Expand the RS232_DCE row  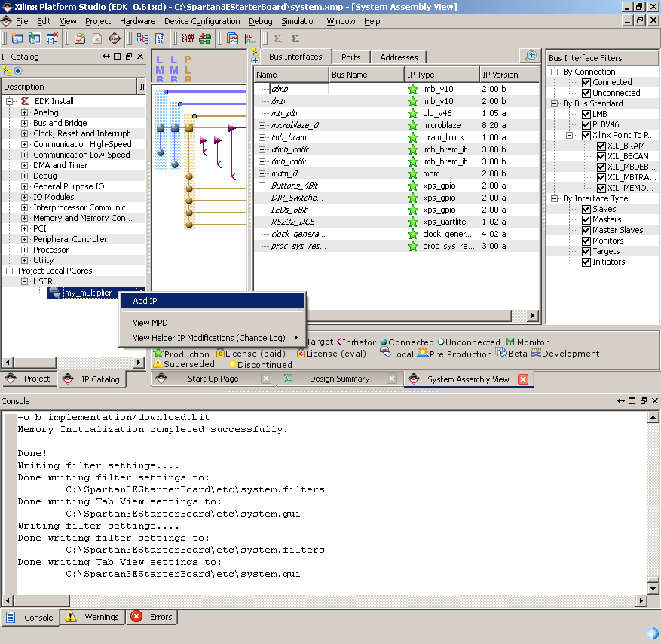262,222
